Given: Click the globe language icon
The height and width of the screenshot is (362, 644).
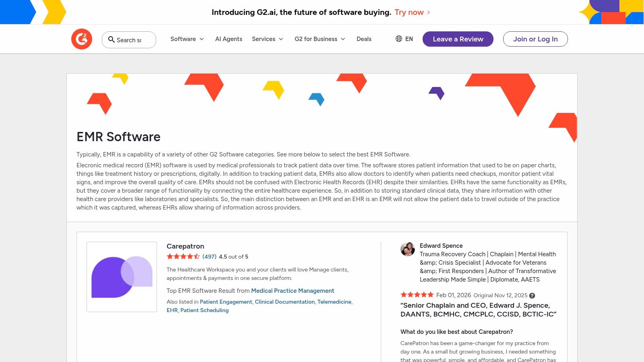Looking at the screenshot, I should click(x=399, y=39).
